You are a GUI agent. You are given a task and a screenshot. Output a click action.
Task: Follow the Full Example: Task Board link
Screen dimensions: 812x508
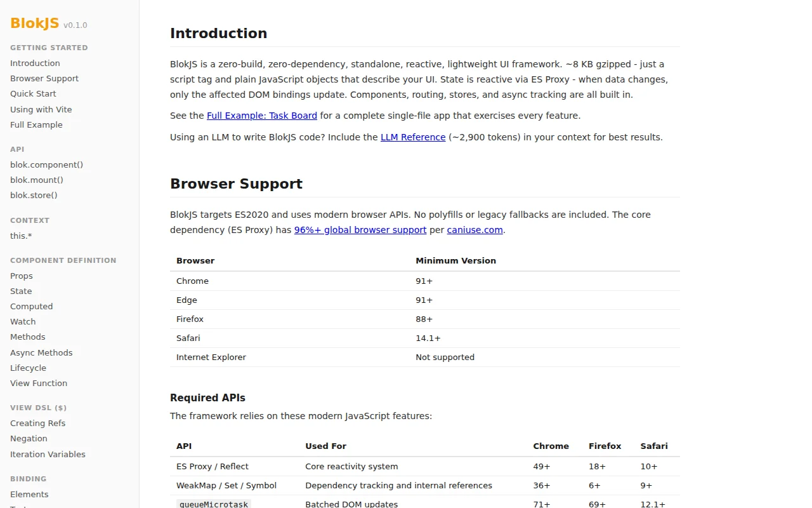pyautogui.click(x=262, y=116)
